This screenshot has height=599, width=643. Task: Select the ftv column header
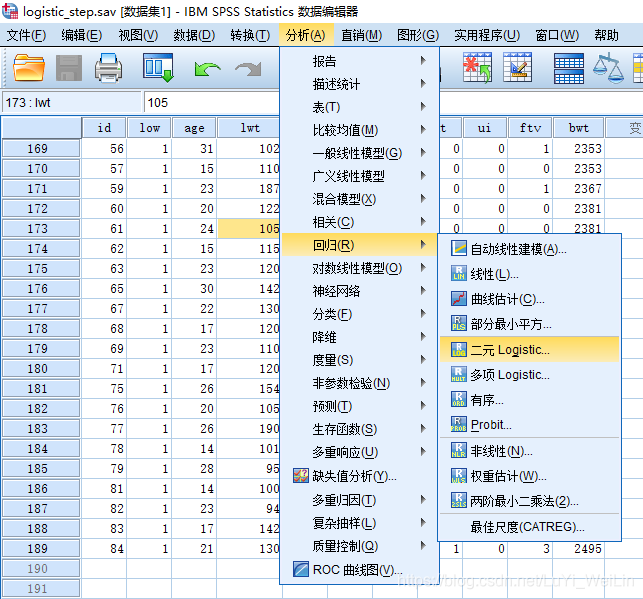tap(530, 128)
